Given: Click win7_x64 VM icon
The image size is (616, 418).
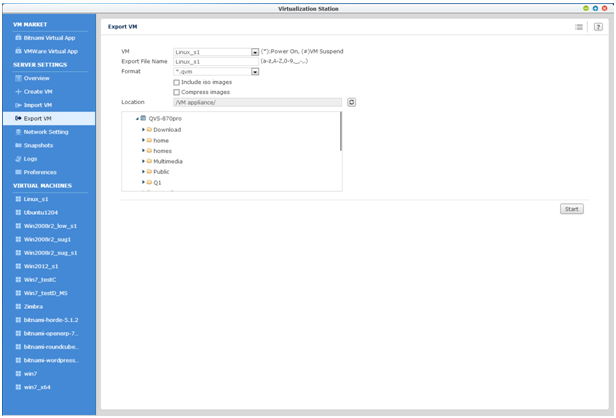Looking at the screenshot, I should [x=18, y=387].
